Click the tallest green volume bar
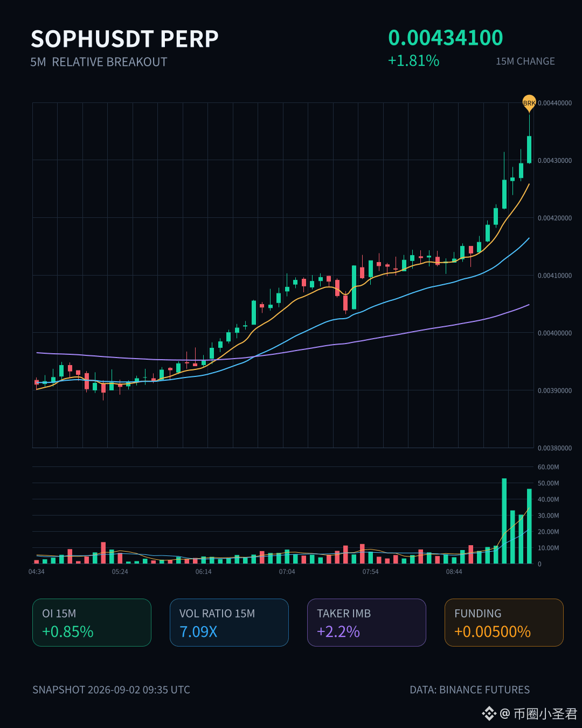Image resolution: width=582 pixels, height=728 pixels. point(504,521)
